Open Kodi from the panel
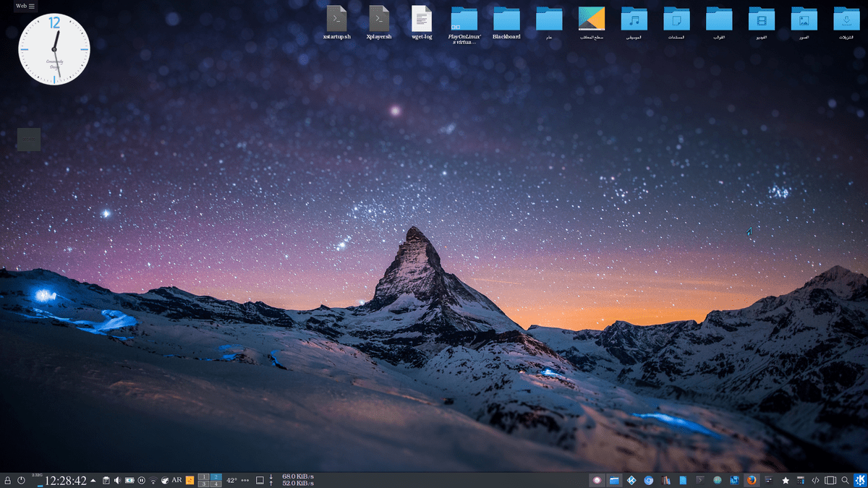This screenshot has width=868, height=488. (x=631, y=480)
